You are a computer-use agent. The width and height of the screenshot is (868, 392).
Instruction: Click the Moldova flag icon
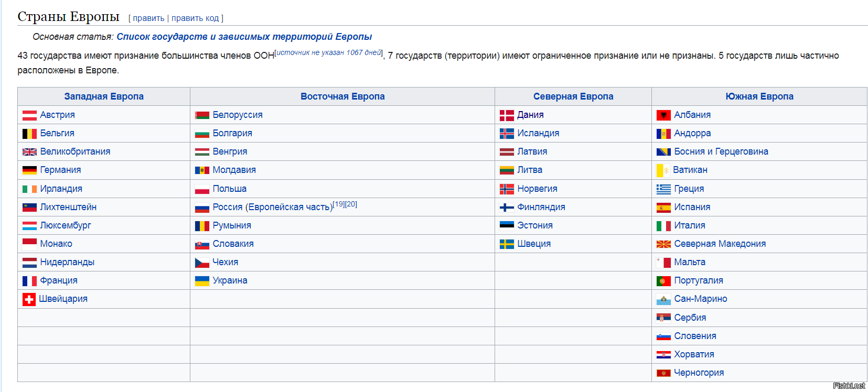click(x=202, y=170)
